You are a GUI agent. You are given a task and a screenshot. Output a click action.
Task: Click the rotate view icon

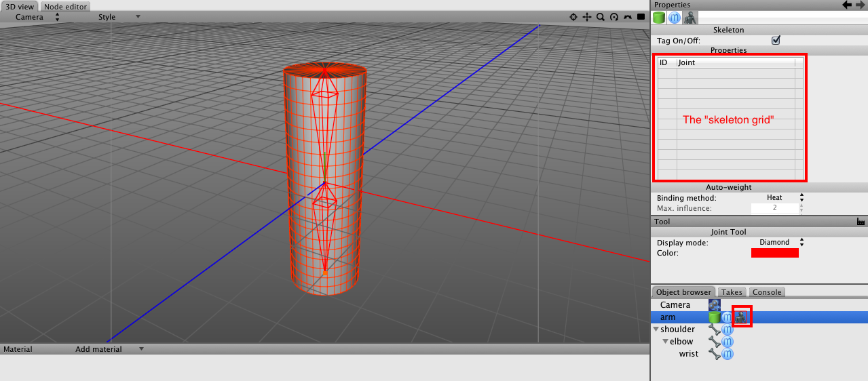click(614, 17)
